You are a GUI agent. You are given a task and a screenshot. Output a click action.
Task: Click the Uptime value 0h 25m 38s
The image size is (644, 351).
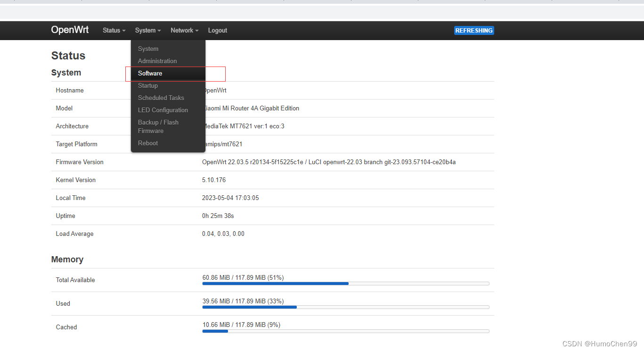coord(218,216)
